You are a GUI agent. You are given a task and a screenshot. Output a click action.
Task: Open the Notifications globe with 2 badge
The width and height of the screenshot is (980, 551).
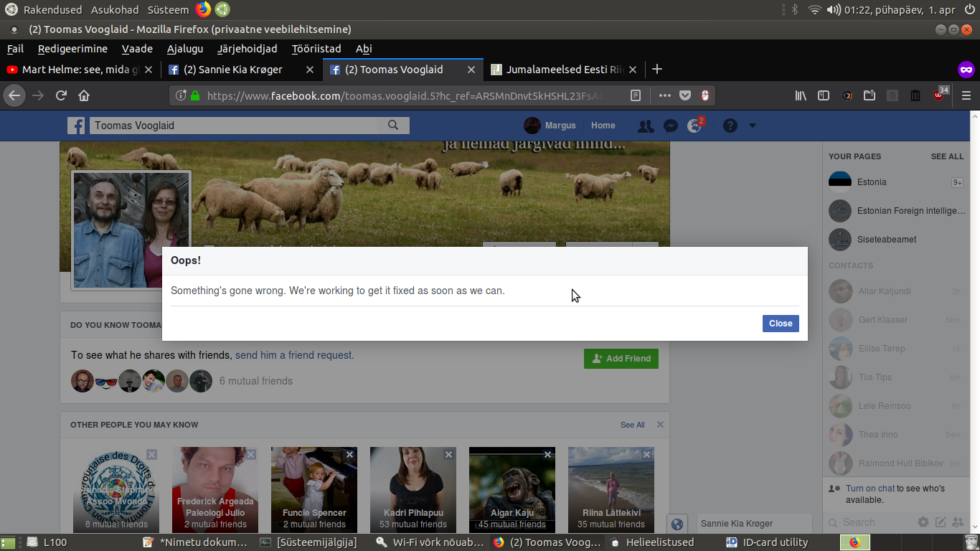pos(694,126)
